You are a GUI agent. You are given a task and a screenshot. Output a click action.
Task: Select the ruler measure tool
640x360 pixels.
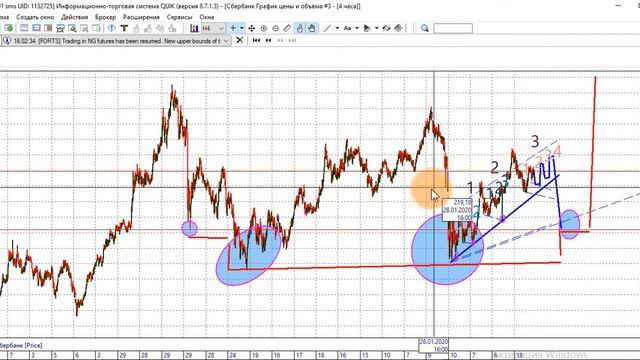click(287, 28)
